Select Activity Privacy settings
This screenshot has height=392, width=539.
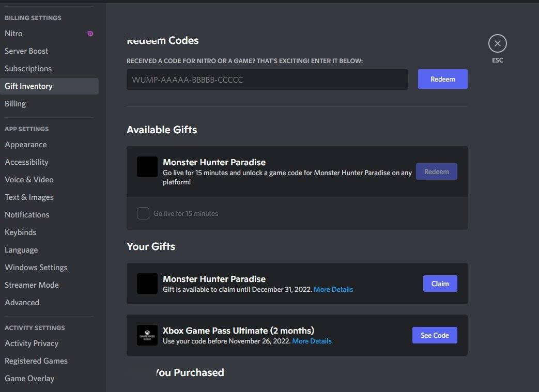click(x=32, y=343)
